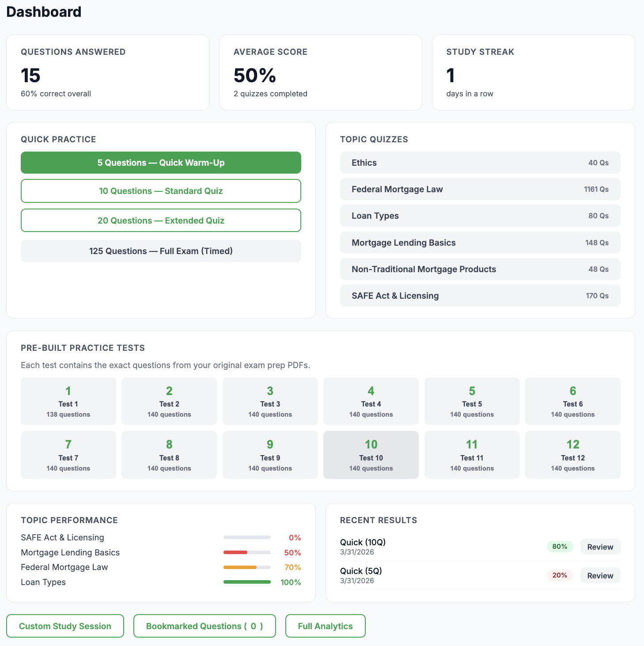Start the Mortgage Lending Basics quiz

(480, 242)
